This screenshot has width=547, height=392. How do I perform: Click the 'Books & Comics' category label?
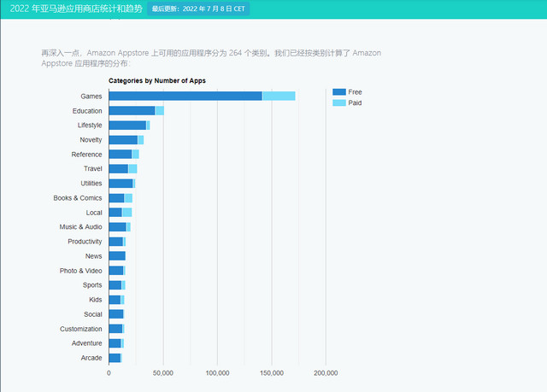pos(78,198)
